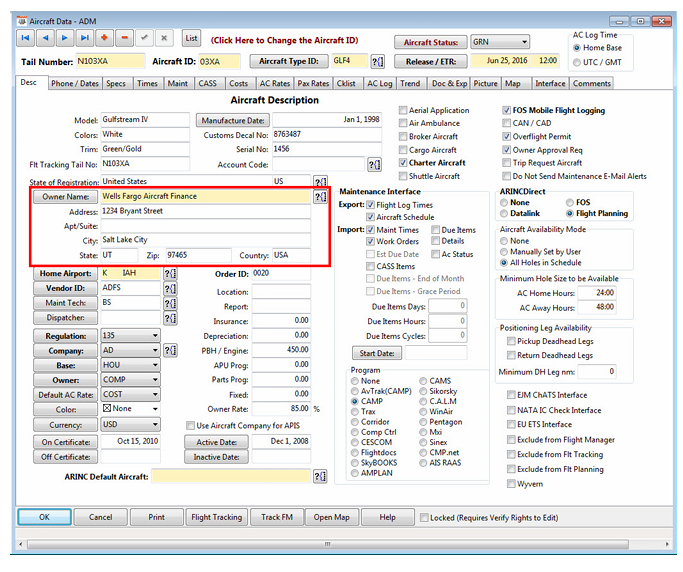Choose CAMP maintenance program radio
This screenshot has width=683, height=572.
(355, 401)
